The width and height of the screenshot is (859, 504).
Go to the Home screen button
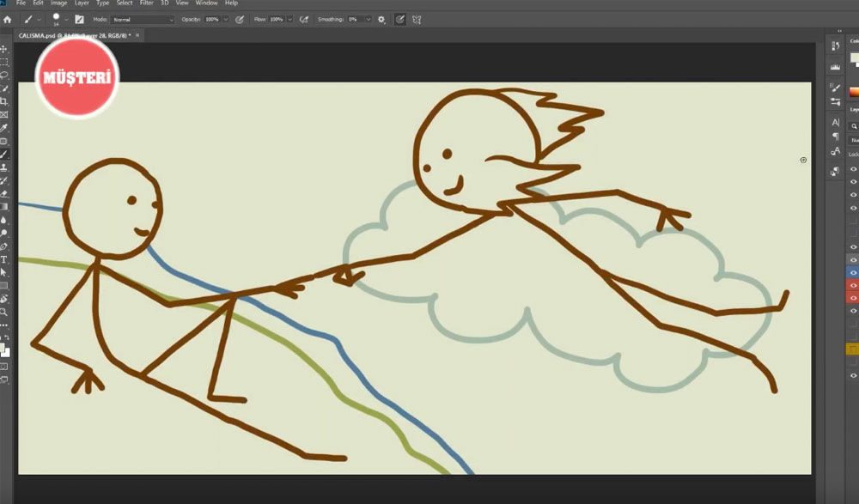click(7, 20)
